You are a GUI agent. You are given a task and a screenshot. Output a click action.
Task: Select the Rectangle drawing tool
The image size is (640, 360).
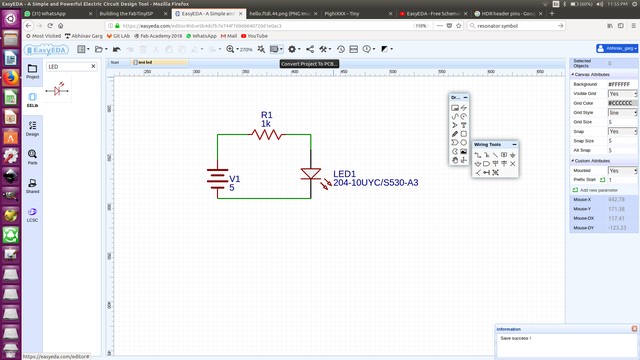[463, 134]
